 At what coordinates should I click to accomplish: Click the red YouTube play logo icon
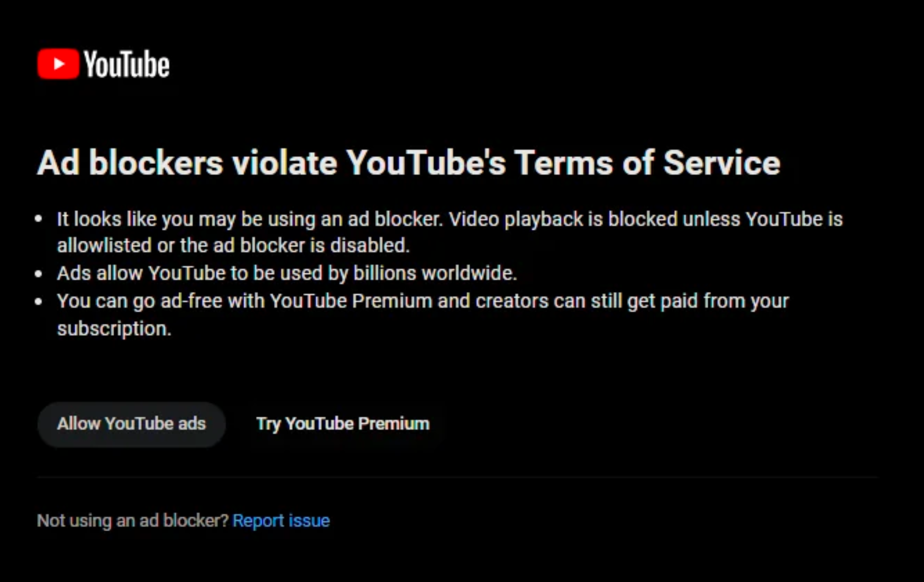[x=58, y=64]
